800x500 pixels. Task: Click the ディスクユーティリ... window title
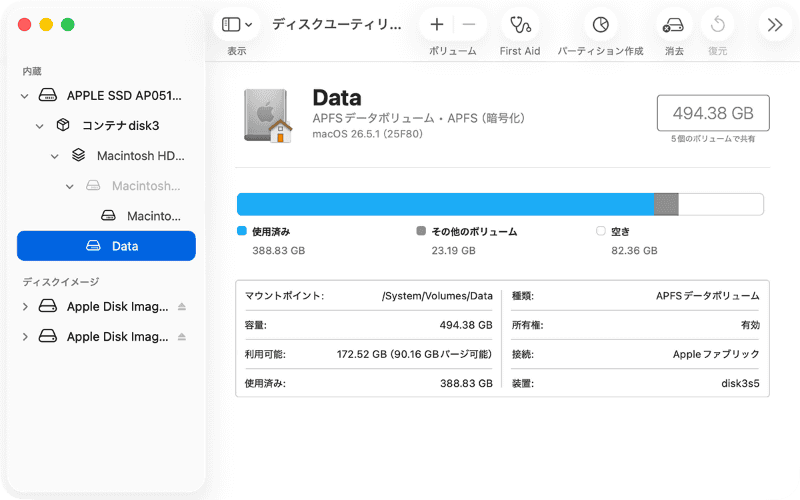[337, 24]
